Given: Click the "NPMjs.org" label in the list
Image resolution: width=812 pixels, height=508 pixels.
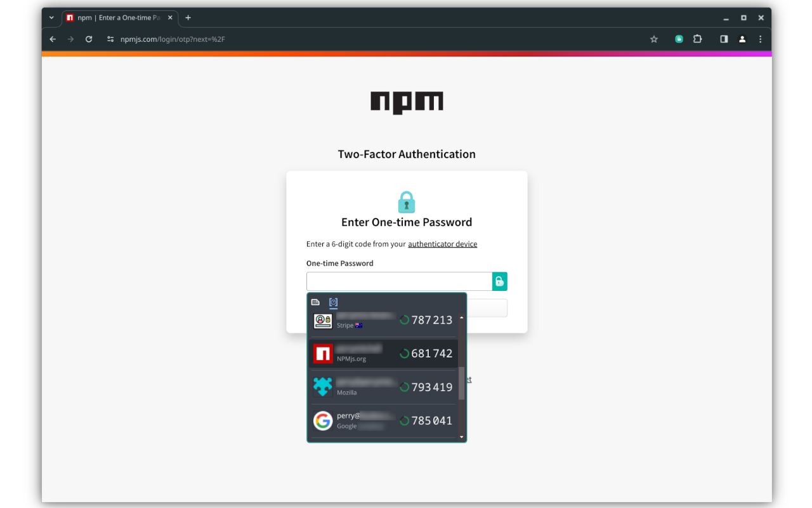Looking at the screenshot, I should pyautogui.click(x=351, y=359).
